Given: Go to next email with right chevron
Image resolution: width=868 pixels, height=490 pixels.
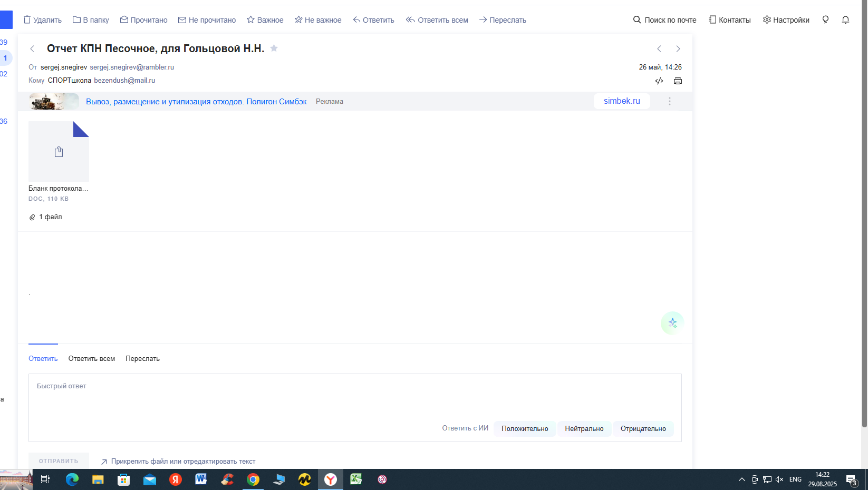Looking at the screenshot, I should tap(678, 49).
